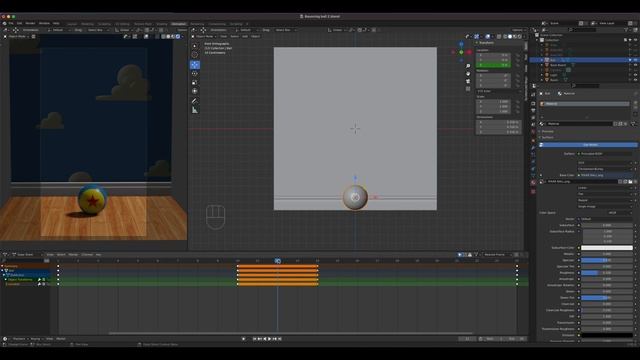Click the timeline Play button
This screenshot has width=640, height=360.
pyautogui.click(x=269, y=339)
